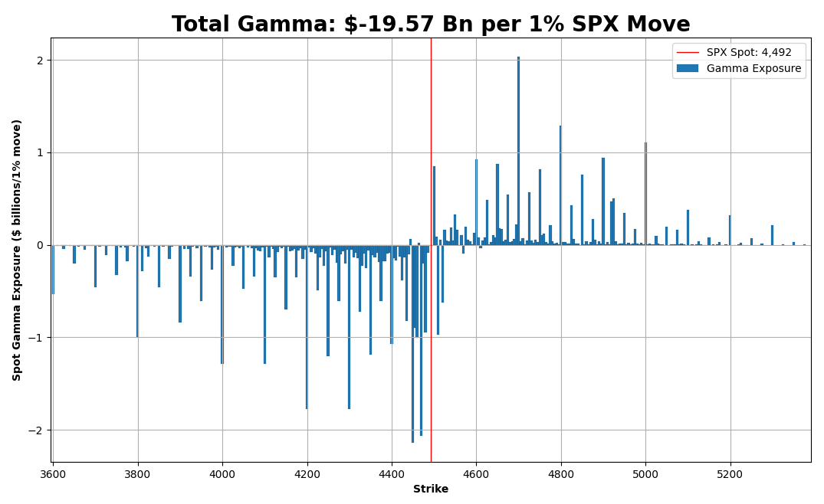Click the gray bar at strike 5000
Screen dimensions: 824x504
click(646, 191)
